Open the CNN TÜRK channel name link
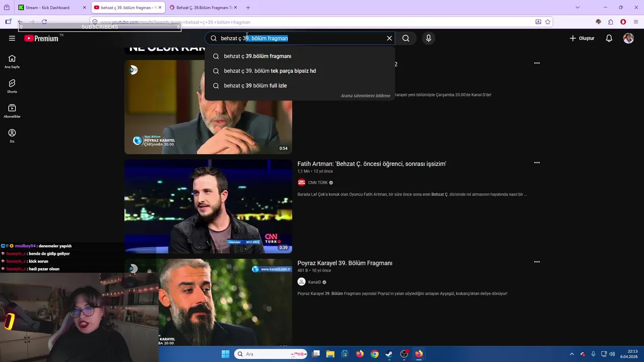Image resolution: width=644 pixels, height=362 pixels. click(x=318, y=183)
